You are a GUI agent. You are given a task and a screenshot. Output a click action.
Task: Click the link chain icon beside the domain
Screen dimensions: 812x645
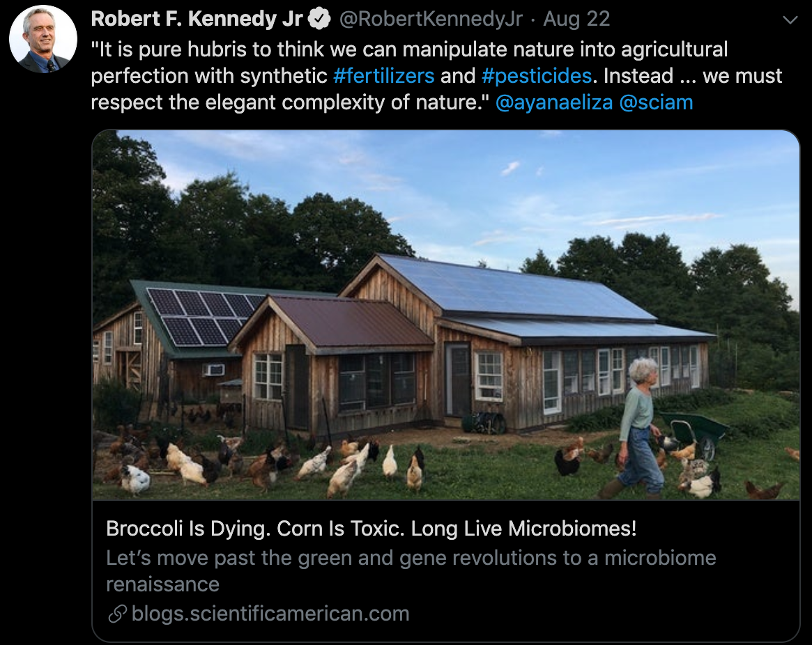(x=117, y=614)
